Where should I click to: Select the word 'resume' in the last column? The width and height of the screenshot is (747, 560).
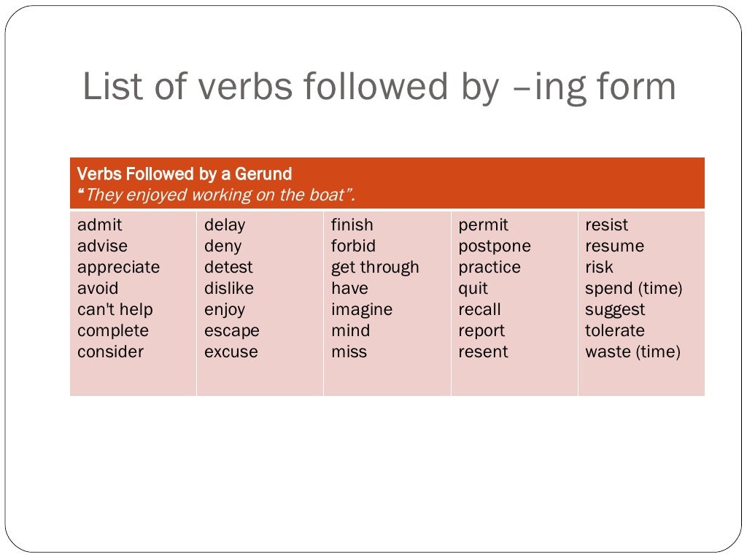click(x=614, y=246)
